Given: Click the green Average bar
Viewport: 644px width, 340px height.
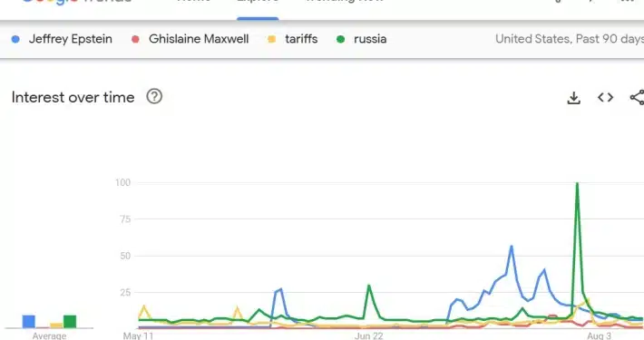Looking at the screenshot, I should (x=70, y=322).
